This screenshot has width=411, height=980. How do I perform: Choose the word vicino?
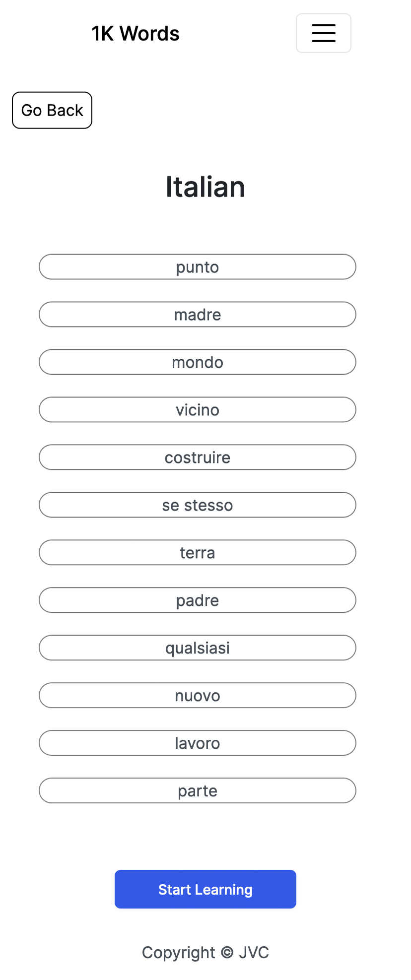(x=197, y=409)
